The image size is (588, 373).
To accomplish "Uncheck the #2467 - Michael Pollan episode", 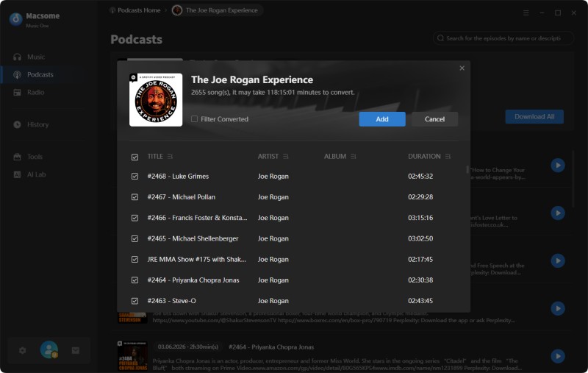I will 135,197.
